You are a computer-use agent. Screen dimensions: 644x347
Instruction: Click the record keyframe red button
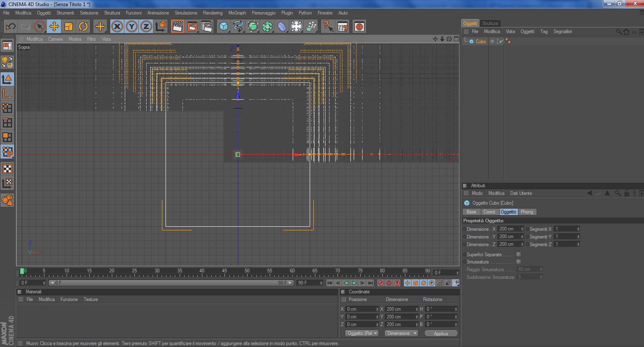[x=381, y=283]
